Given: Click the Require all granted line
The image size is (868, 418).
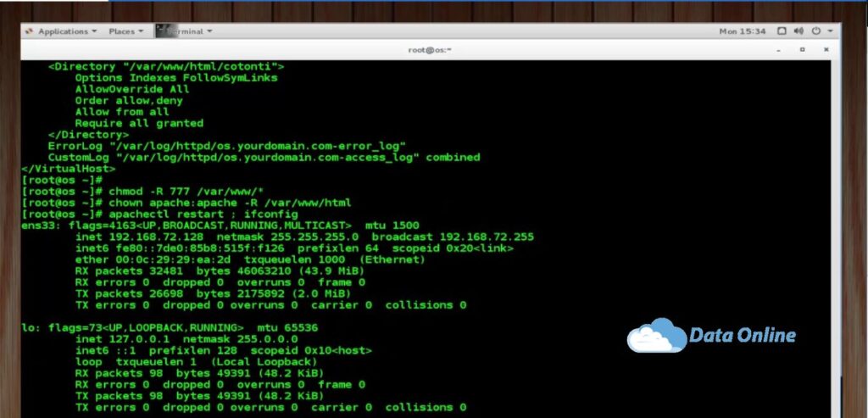Looking at the screenshot, I should coord(139,124).
